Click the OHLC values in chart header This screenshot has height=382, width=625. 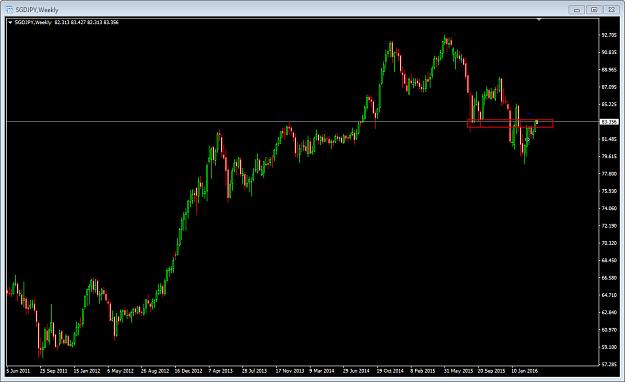86,23
